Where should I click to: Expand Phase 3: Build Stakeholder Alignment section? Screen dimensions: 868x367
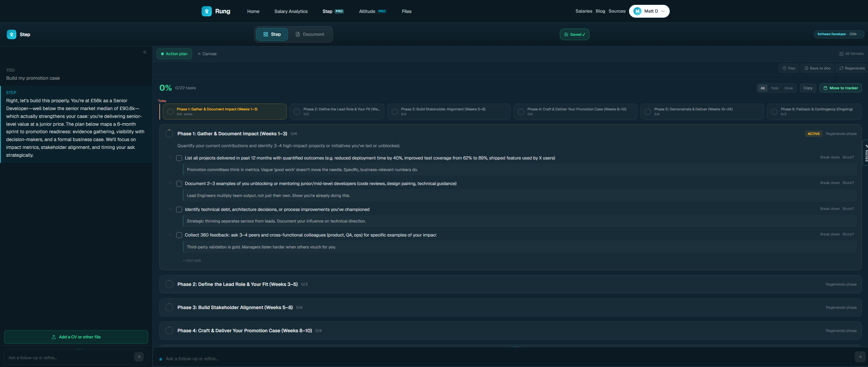pos(510,307)
